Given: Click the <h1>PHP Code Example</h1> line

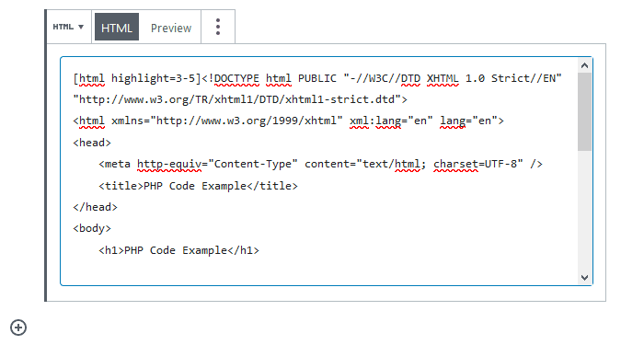Looking at the screenshot, I should (178, 250).
